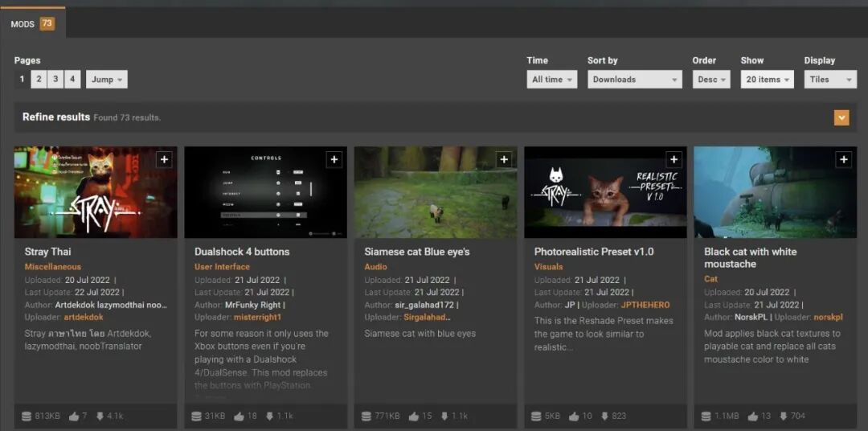Viewport: 868px width, 431px height.
Task: Click the download arrow icon showing 4.1k
Action: [x=100, y=416]
